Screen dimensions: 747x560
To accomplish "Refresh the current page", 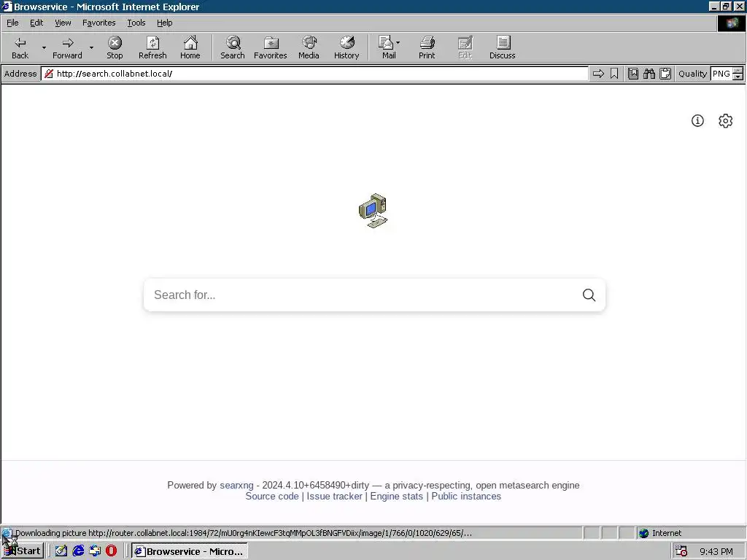I will (152, 47).
